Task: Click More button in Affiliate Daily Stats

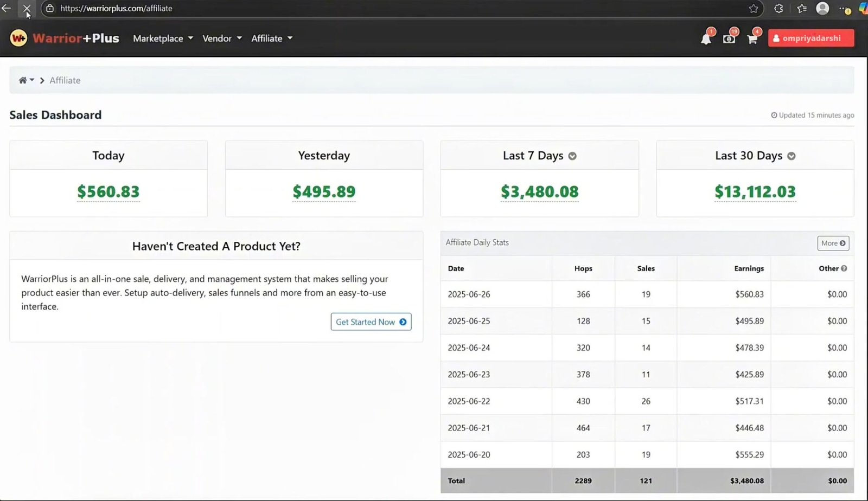Action: (x=833, y=243)
